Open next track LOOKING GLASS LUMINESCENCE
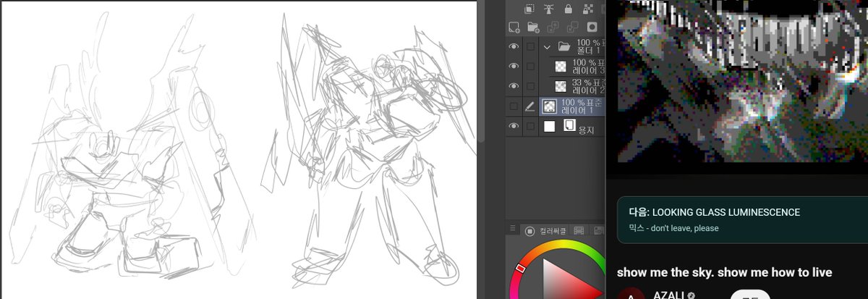Viewport: 868px width, 299px height. 742,219
